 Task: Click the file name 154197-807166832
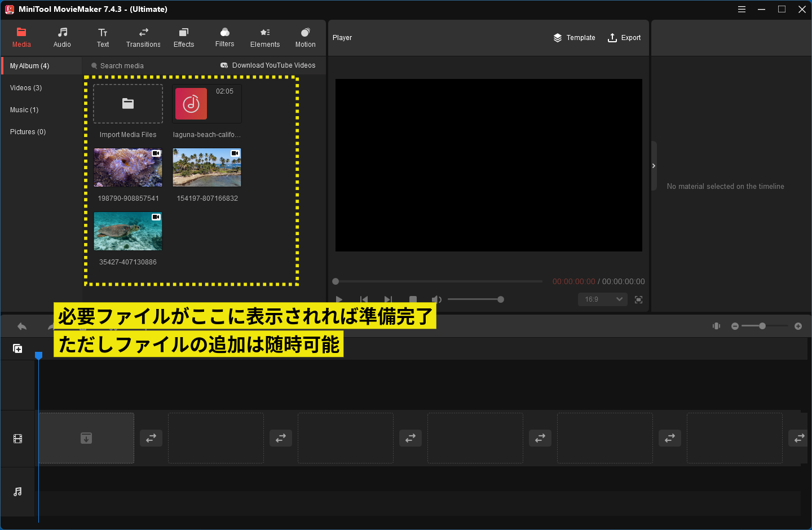pos(208,198)
